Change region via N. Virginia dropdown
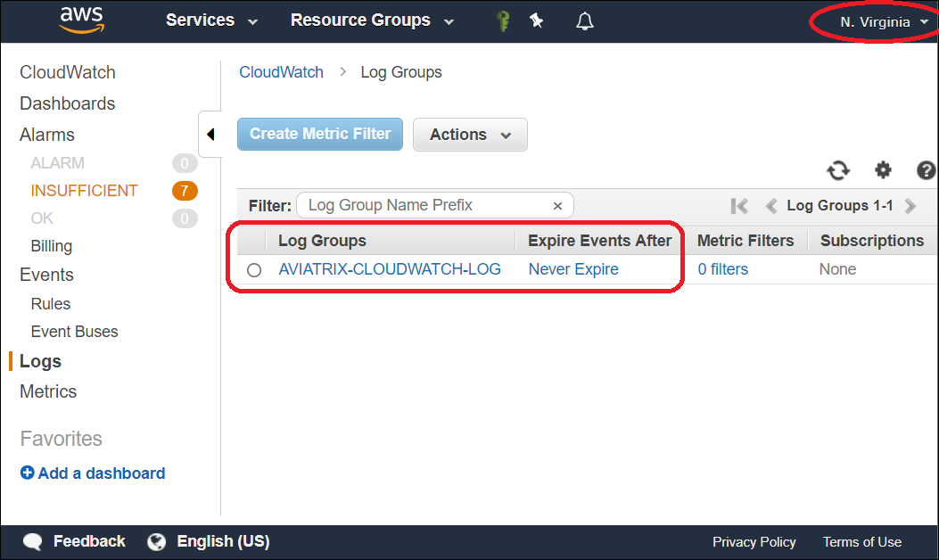939x560 pixels. click(877, 20)
